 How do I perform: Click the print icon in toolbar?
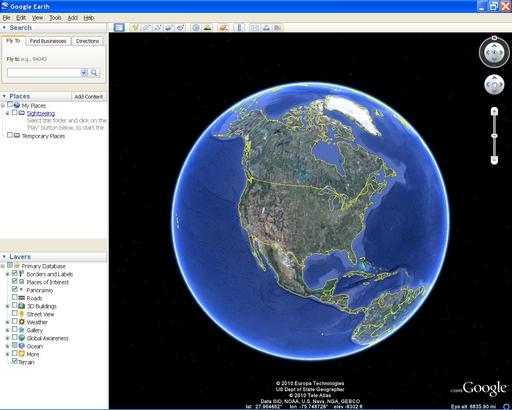(x=266, y=28)
